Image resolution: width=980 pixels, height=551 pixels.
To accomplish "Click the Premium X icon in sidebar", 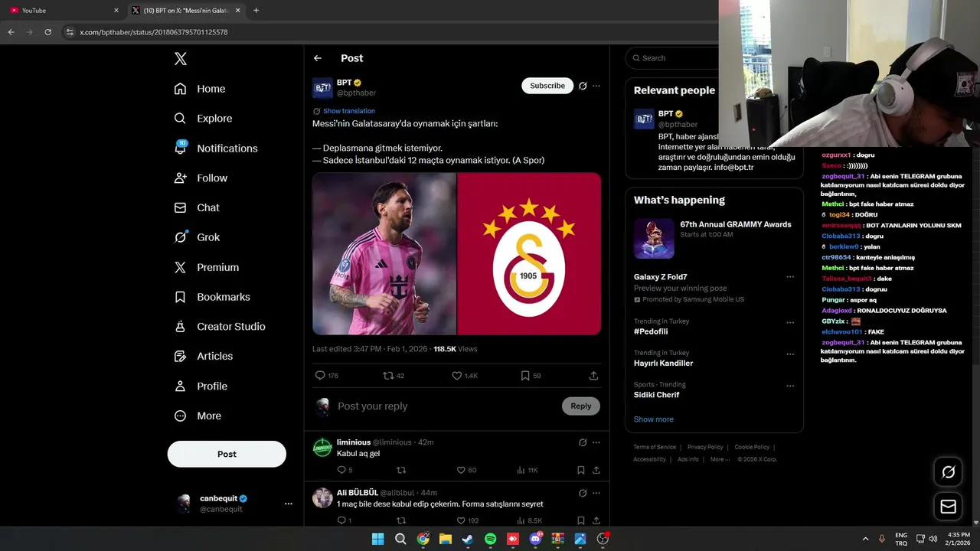I will click(x=180, y=267).
